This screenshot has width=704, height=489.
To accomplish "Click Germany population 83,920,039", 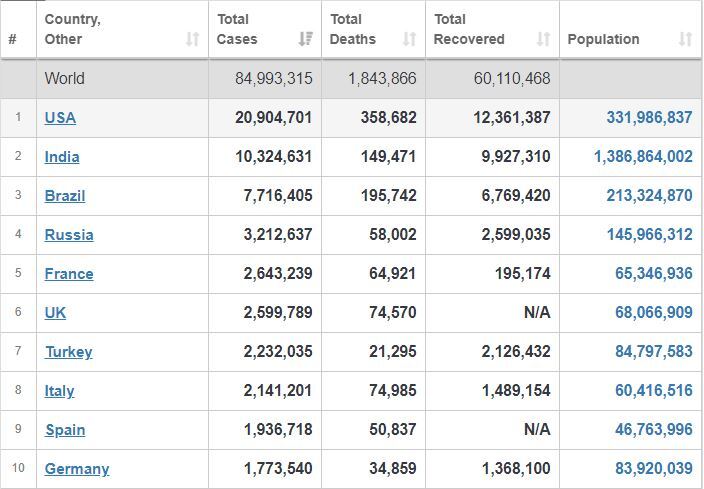I will 654,469.
